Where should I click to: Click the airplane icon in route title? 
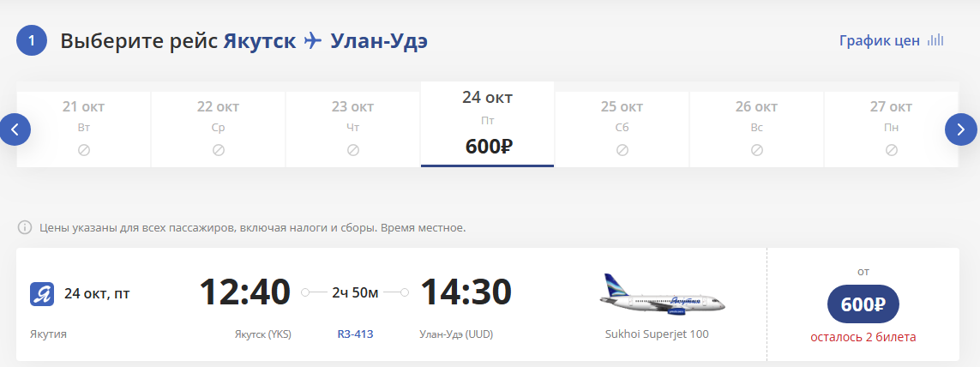point(313,40)
